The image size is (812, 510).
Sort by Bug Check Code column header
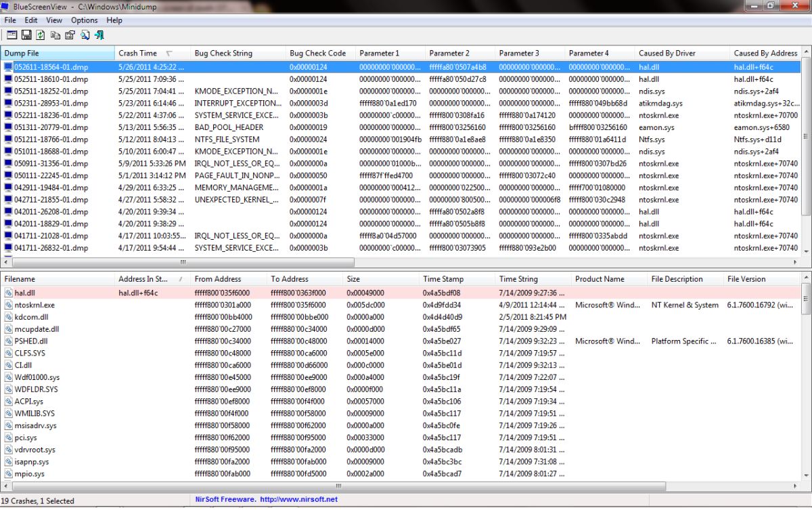point(321,53)
